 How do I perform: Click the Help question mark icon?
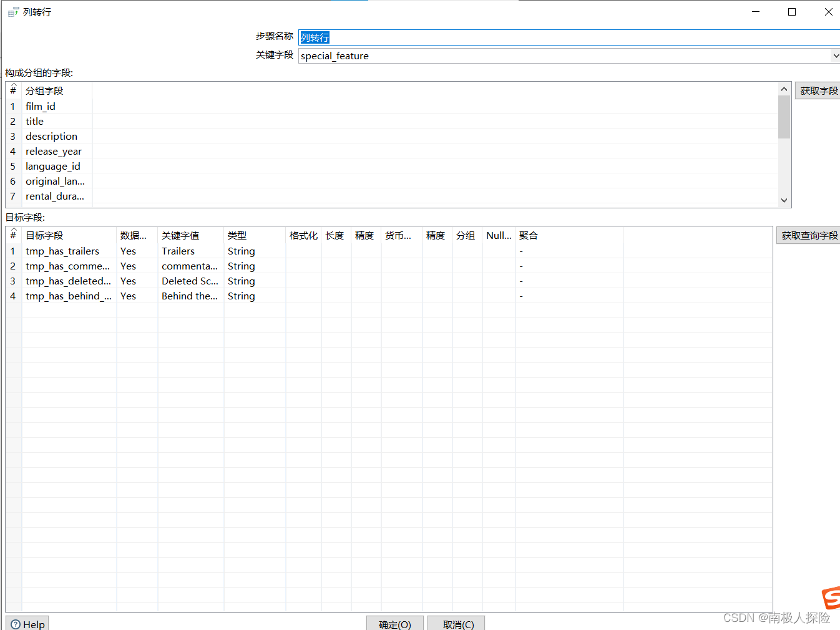tap(16, 624)
